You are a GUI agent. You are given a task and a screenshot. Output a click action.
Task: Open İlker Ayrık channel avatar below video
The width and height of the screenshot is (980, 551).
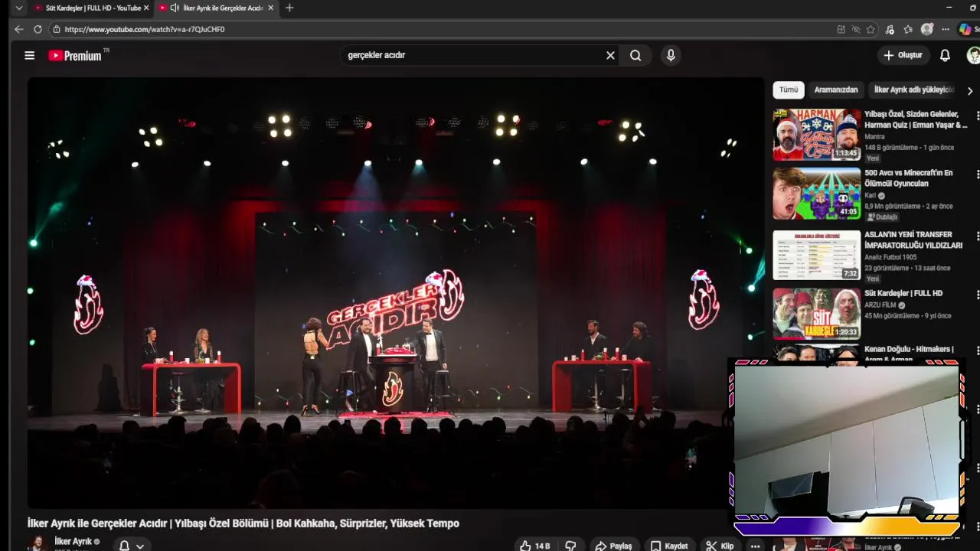tap(36, 543)
